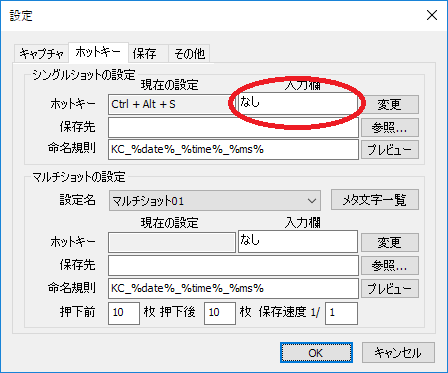This screenshot has width=448, height=373.
Task: Switch to the キャプチャ tab
Action: tap(41, 54)
